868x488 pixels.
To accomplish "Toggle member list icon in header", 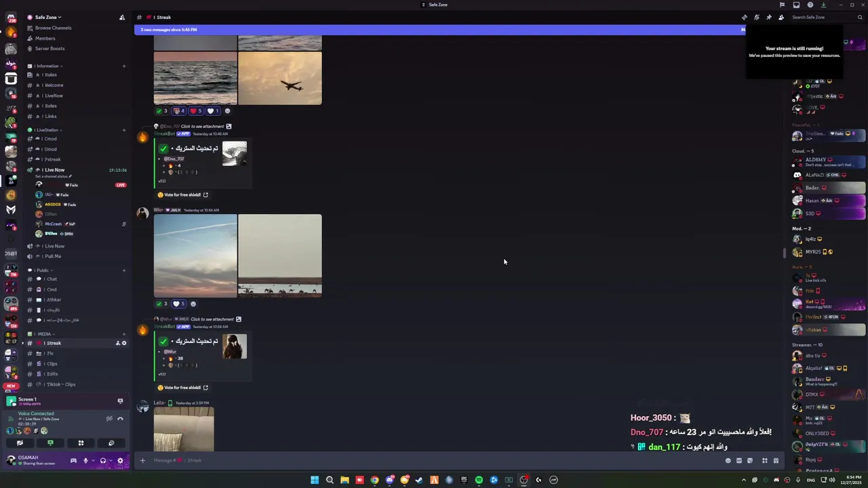I will coord(781,17).
